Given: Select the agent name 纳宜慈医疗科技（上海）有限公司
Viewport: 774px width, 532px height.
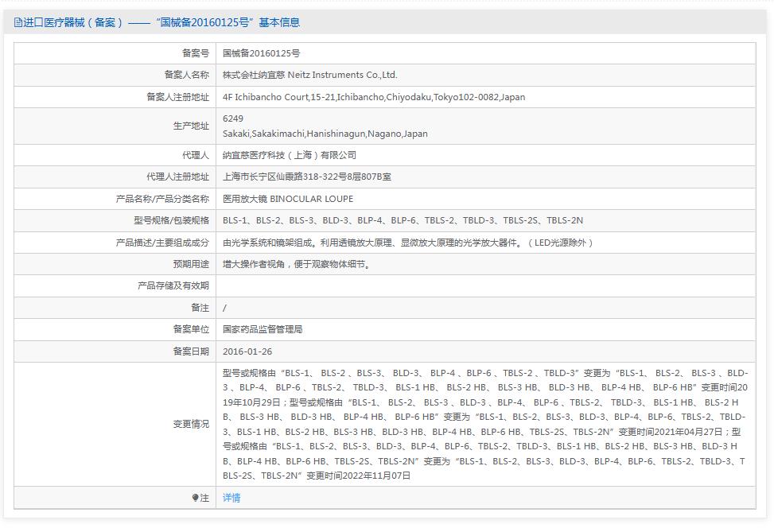Looking at the screenshot, I should pos(289,155).
